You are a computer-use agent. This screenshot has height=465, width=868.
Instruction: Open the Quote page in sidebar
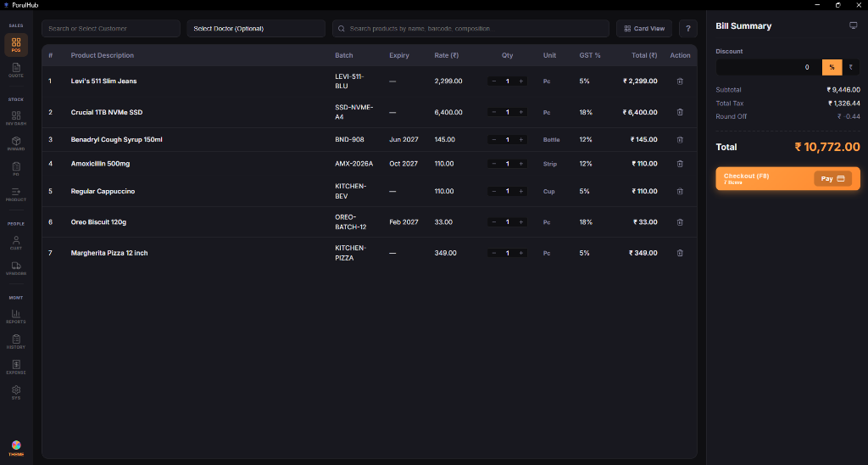pos(16,70)
